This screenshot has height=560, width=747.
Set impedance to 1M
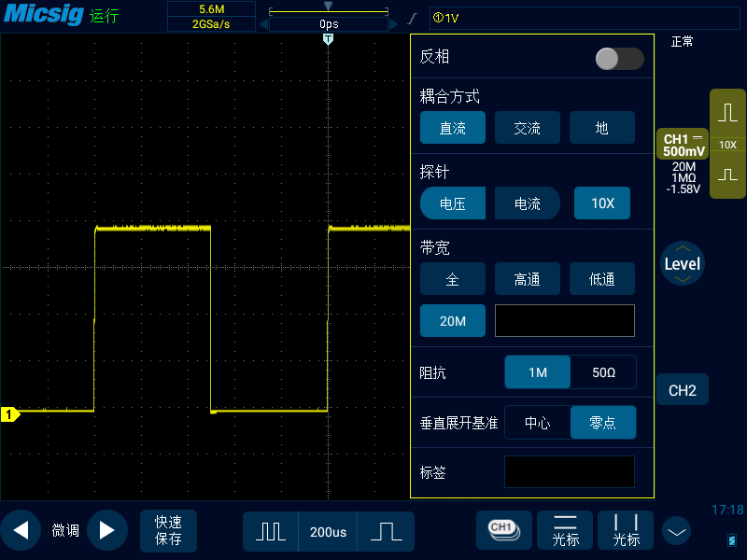[x=538, y=371]
